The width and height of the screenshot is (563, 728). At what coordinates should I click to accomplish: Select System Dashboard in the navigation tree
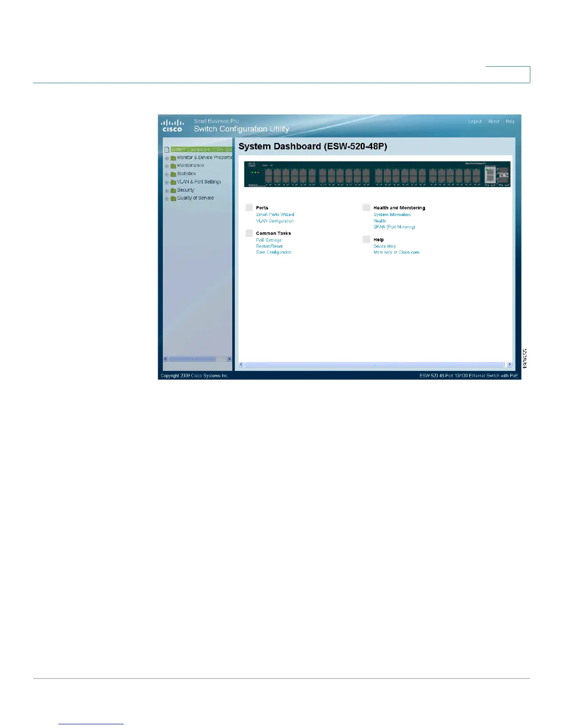201,149
